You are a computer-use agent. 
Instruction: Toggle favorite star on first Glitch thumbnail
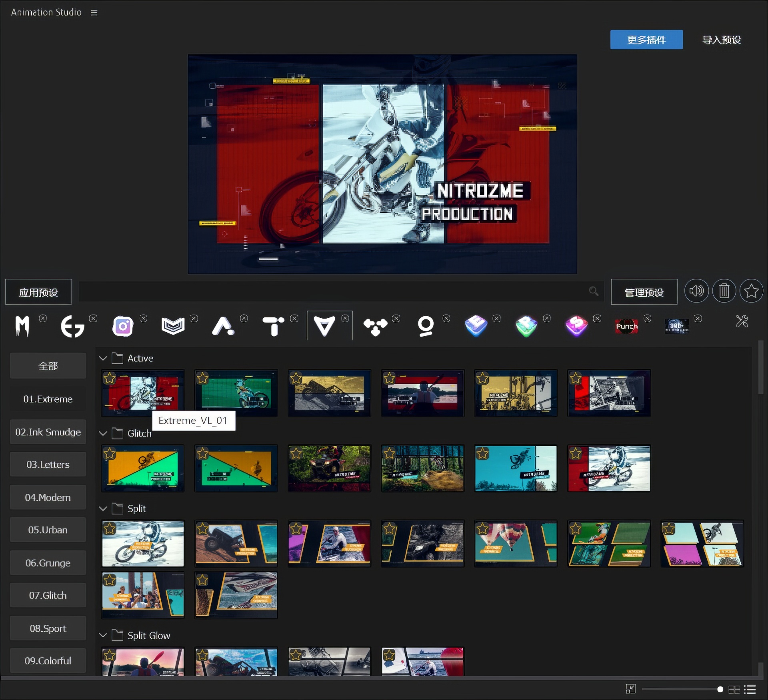(x=109, y=453)
